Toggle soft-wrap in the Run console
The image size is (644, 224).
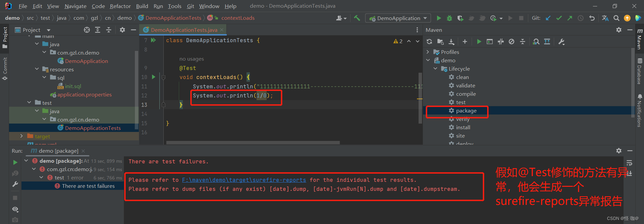tap(629, 163)
